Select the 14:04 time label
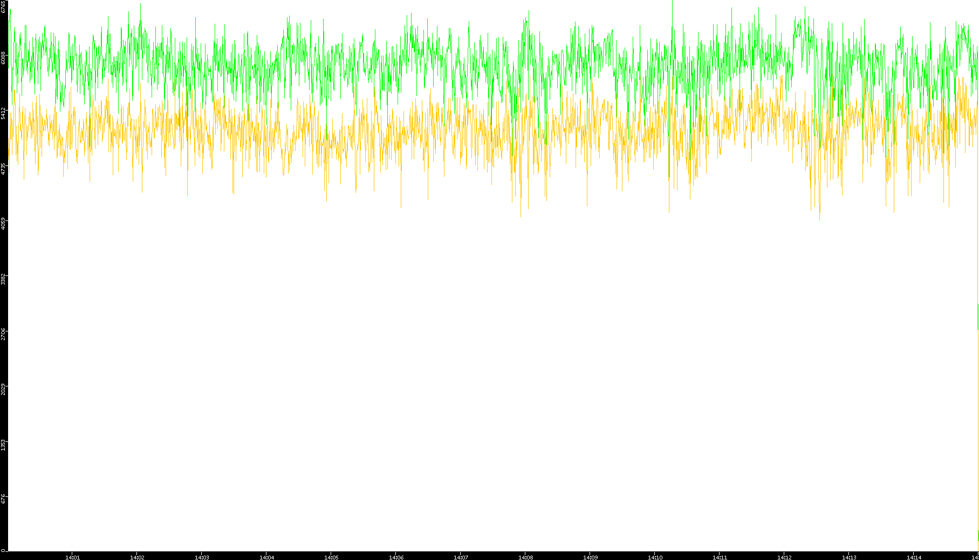Image resolution: width=979 pixels, height=560 pixels. (266, 557)
